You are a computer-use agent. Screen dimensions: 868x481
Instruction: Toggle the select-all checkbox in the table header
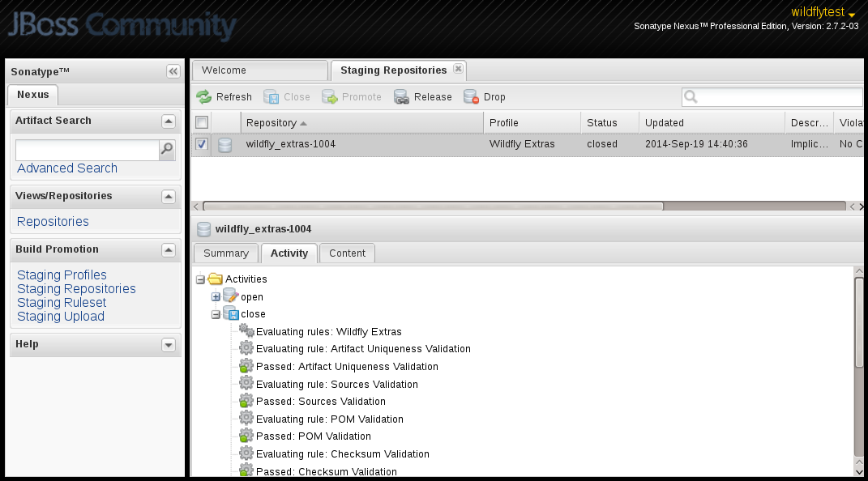(202, 123)
